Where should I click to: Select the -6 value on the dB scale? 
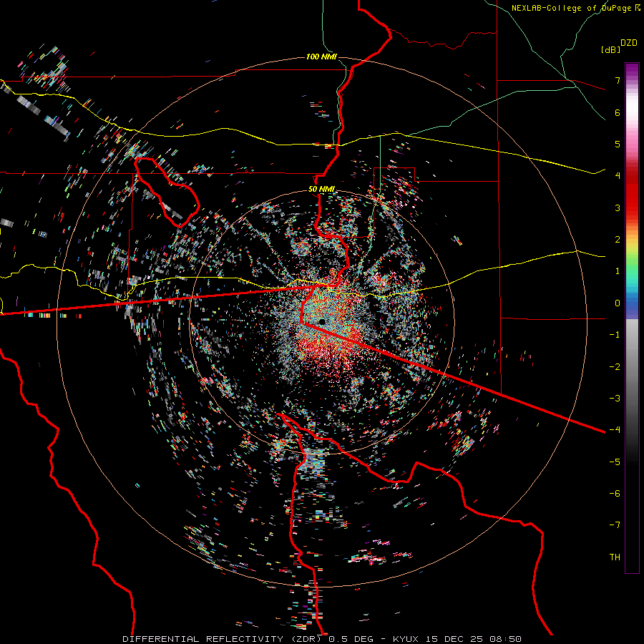pyautogui.click(x=615, y=494)
